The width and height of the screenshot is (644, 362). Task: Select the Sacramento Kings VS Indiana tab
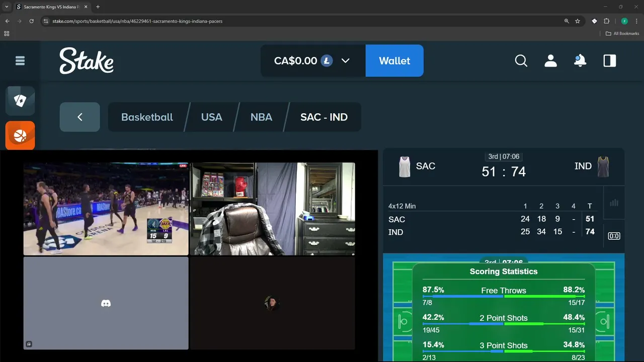(52, 7)
